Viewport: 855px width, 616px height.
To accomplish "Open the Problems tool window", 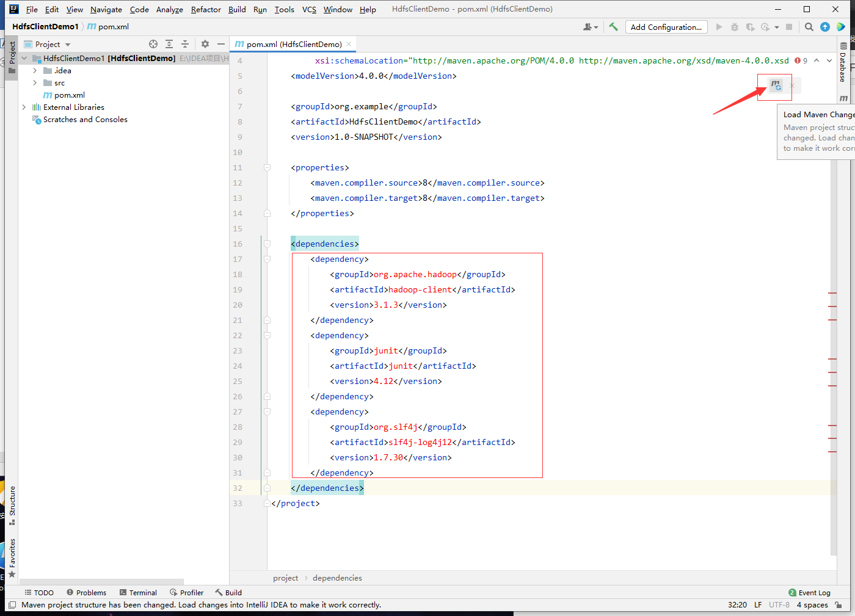I will [x=86, y=593].
